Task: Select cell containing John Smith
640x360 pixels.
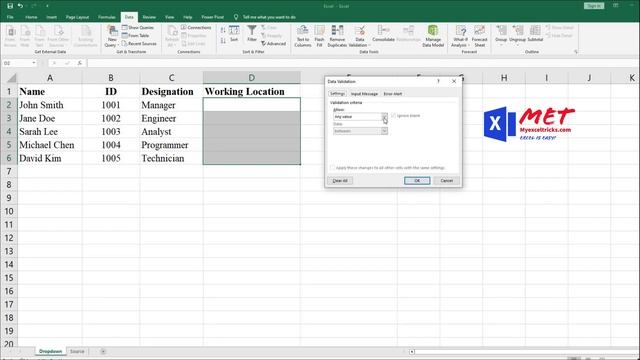Action: (x=50, y=105)
